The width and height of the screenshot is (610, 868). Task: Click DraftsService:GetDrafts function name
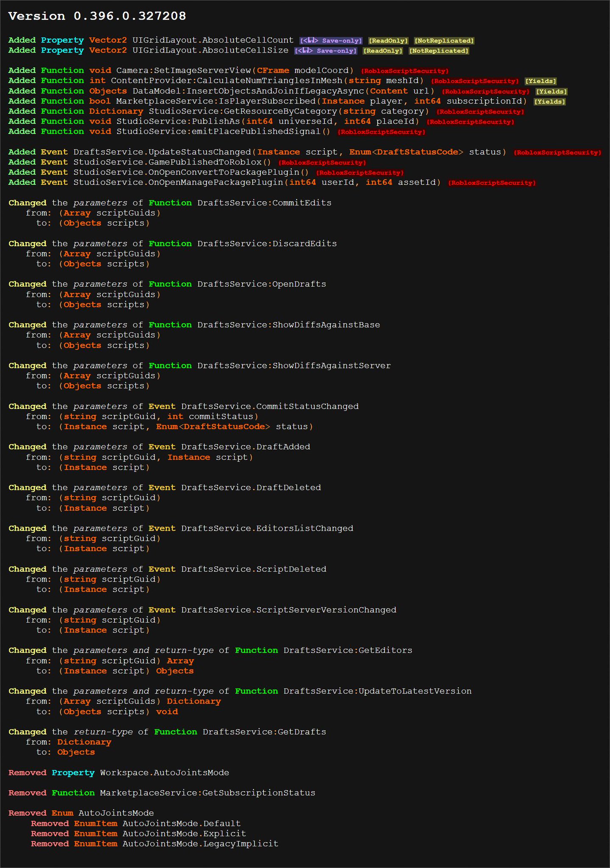click(265, 732)
